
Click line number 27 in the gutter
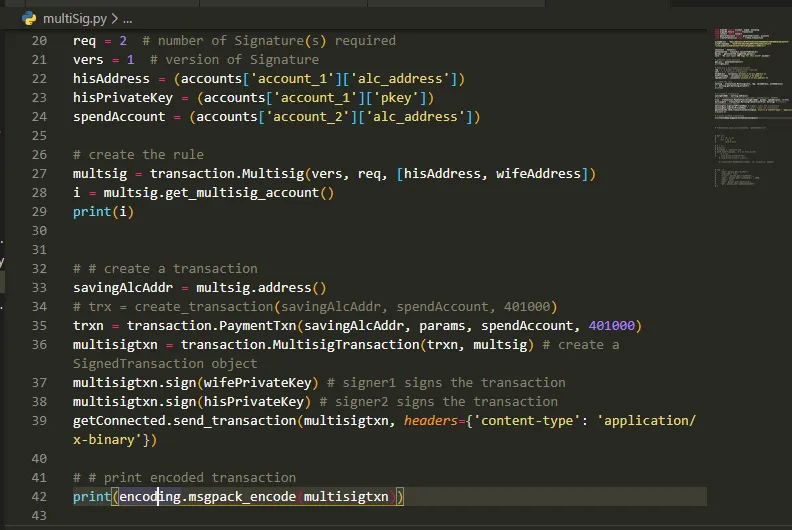39,174
